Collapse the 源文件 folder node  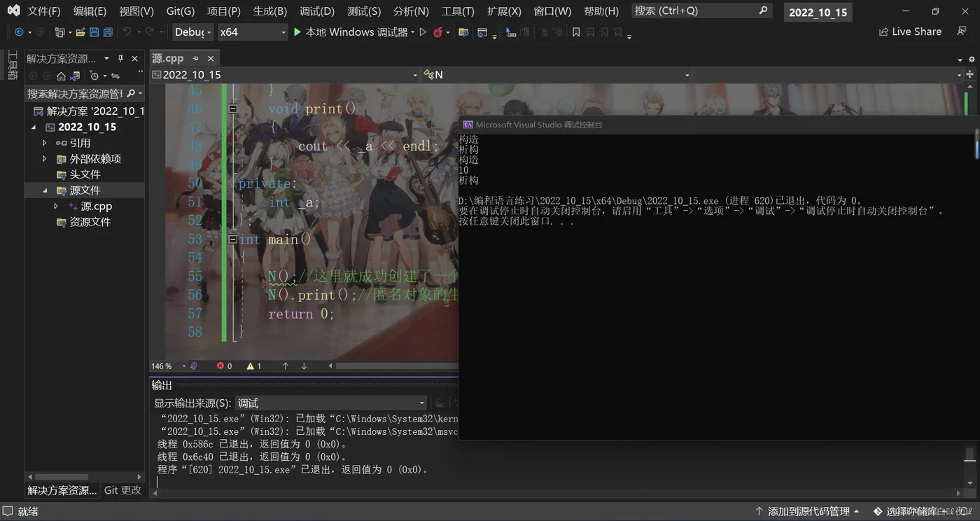(x=45, y=190)
